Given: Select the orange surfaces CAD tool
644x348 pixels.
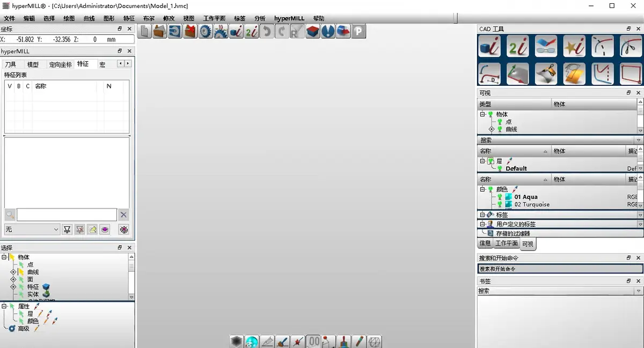Looking at the screenshot, I should [574, 74].
